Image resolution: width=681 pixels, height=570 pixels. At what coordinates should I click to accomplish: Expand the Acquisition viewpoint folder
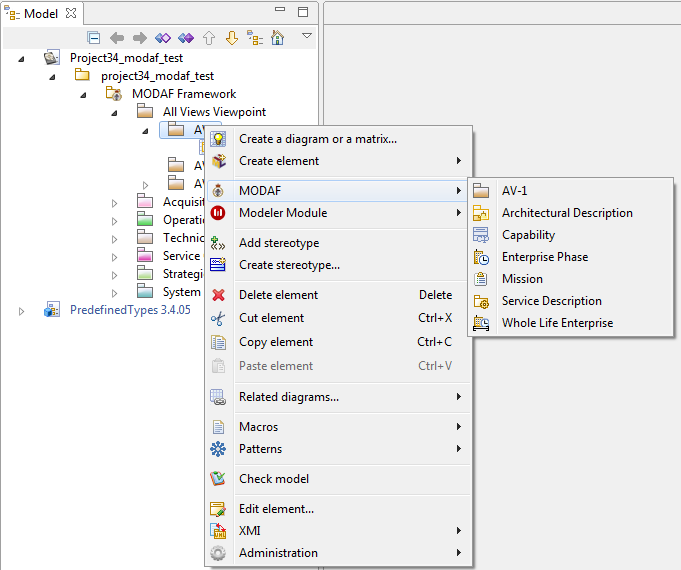(114, 203)
